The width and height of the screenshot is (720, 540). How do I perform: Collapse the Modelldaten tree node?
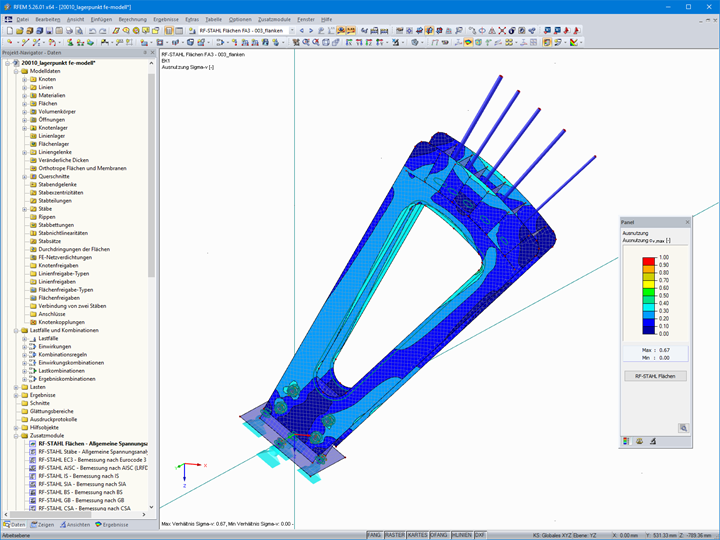(x=16, y=71)
